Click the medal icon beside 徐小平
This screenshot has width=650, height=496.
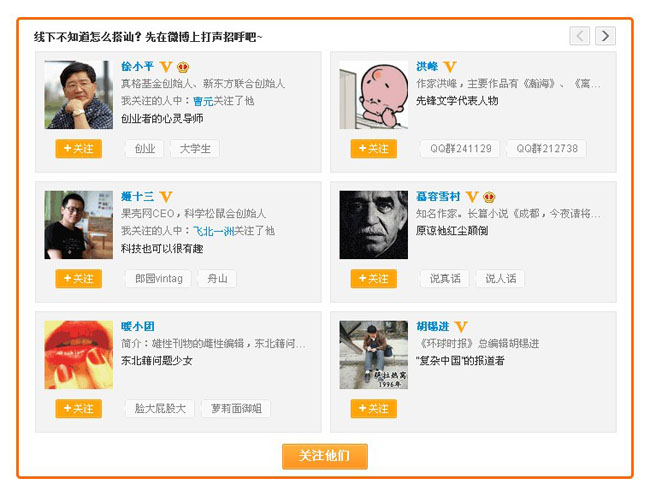tap(183, 67)
